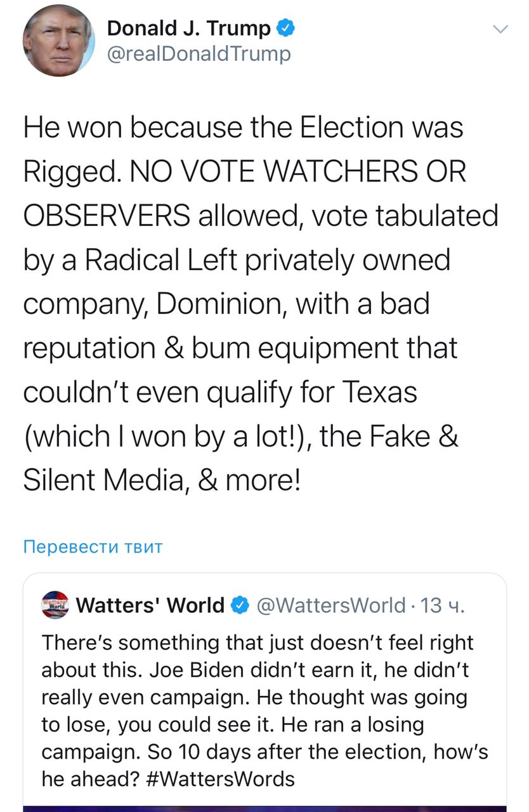
Task: Click the 13 ч. timestamp
Action: coord(443,605)
